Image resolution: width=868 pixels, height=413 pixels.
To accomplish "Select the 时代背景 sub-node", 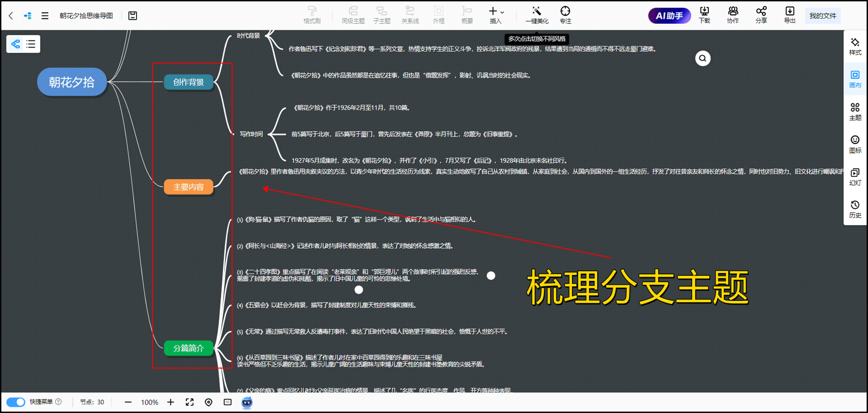I will [249, 35].
